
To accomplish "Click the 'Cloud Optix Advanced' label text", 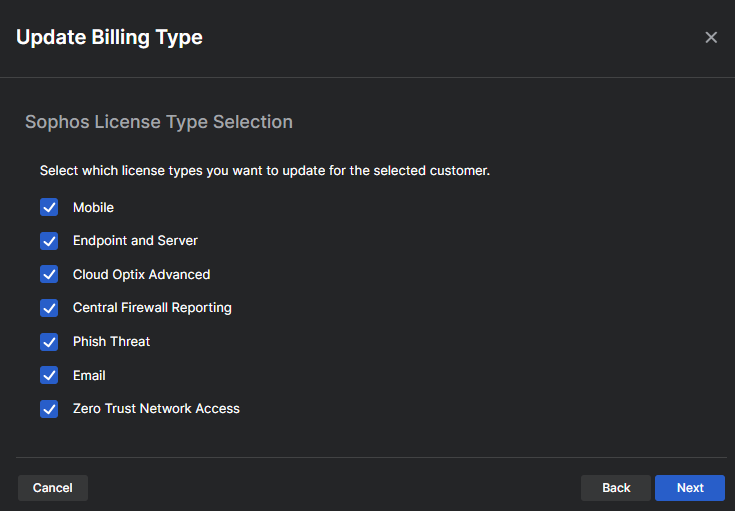I will 141,275.
